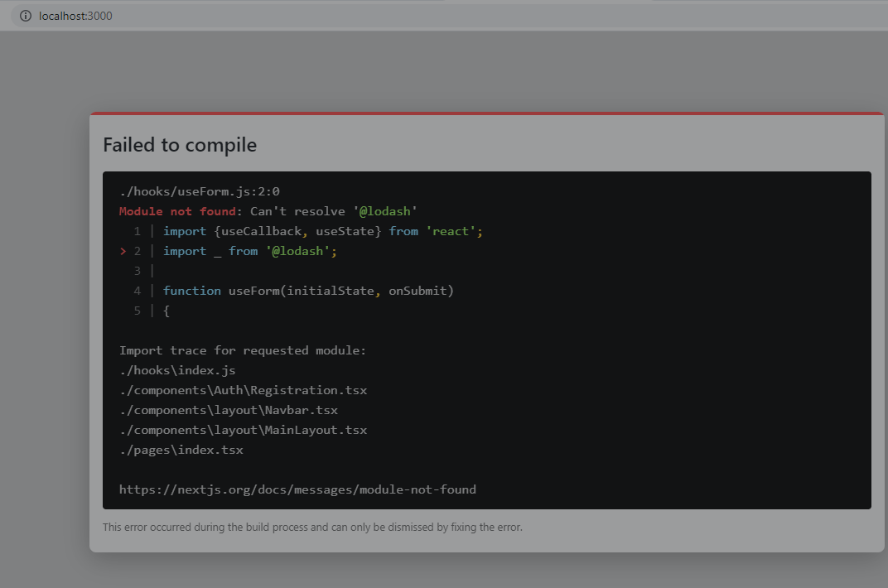Image resolution: width=888 pixels, height=588 pixels.
Task: Click the 'Module not found' error message
Action: click(x=268, y=211)
